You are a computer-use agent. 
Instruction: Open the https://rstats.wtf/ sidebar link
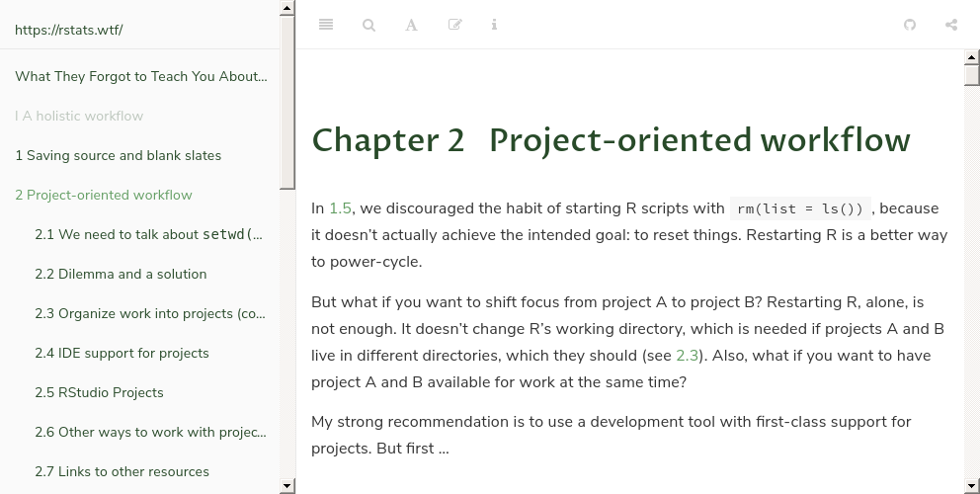[69, 30]
